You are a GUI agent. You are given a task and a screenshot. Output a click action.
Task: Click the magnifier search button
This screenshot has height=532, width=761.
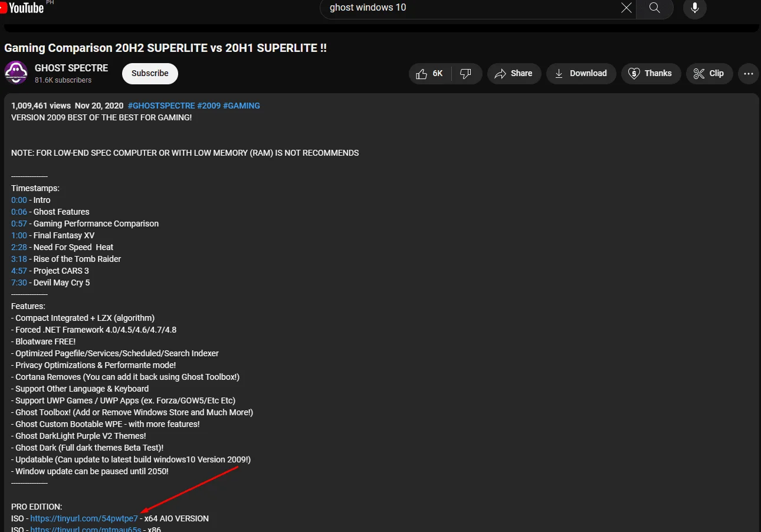click(654, 8)
